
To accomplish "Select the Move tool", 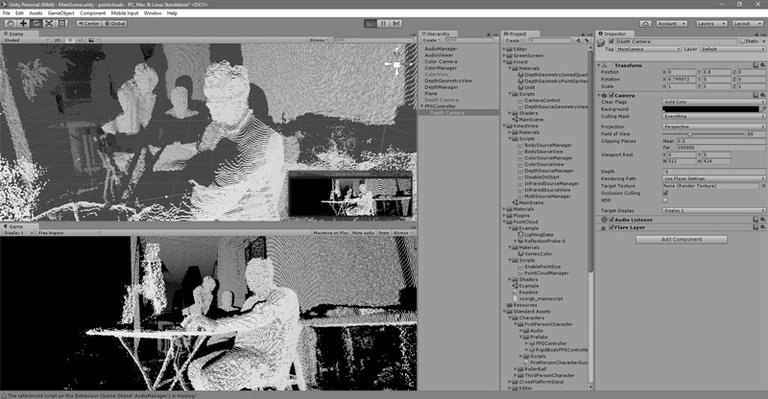I will pos(23,23).
